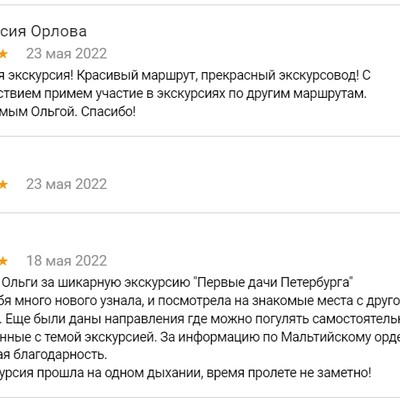Click the 18 мая 2022 review date
This screenshot has height=400, width=400.
pyautogui.click(x=67, y=261)
